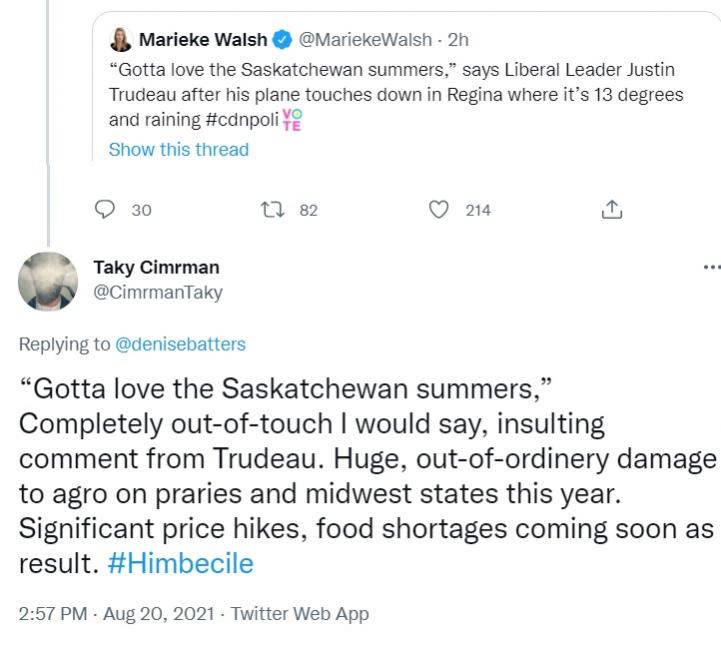
Task: Click the @CimrmanTaky handle
Action: (x=158, y=292)
